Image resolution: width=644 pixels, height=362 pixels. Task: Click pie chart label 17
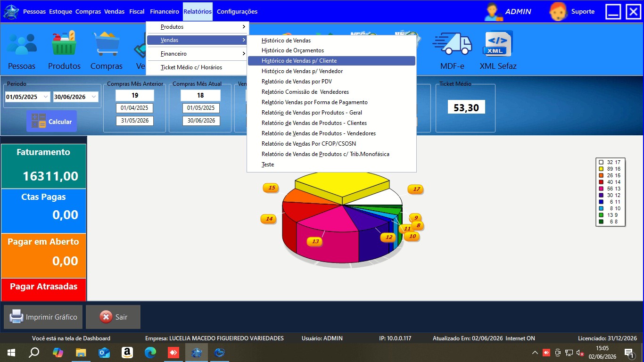(416, 189)
